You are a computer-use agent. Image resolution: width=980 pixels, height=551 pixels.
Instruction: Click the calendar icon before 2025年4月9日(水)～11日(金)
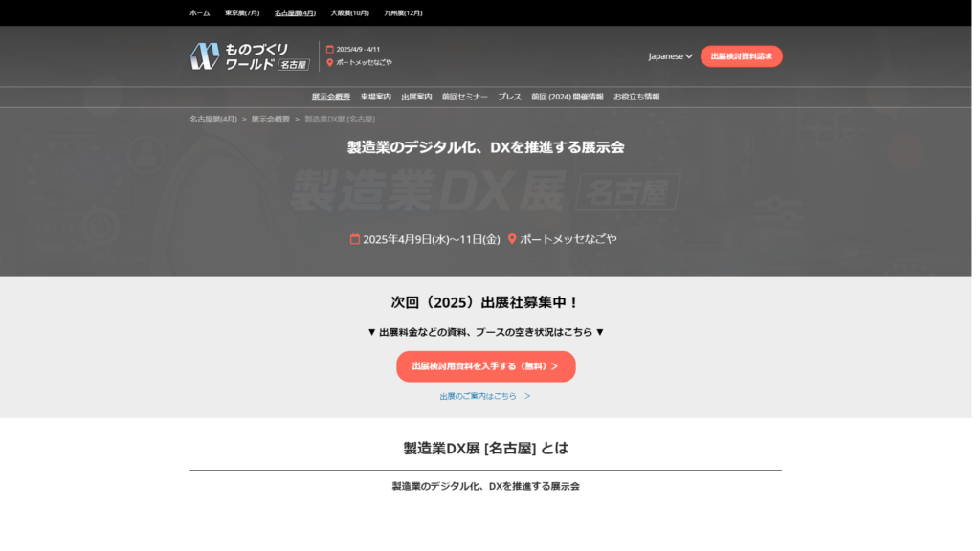click(355, 239)
